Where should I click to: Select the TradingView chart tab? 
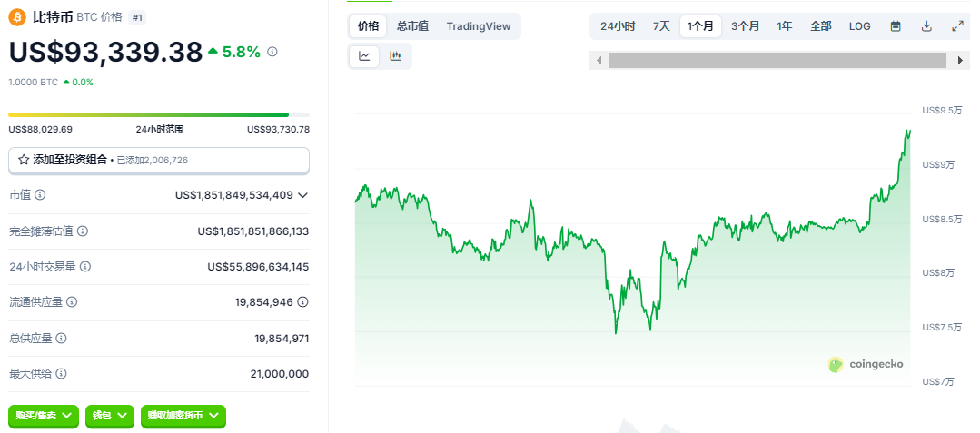point(478,26)
